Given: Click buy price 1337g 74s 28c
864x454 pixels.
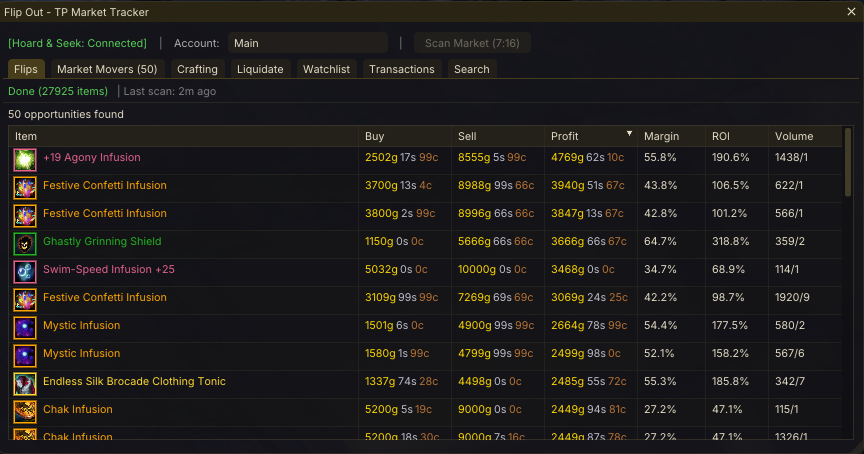Looking at the screenshot, I should 402,381.
